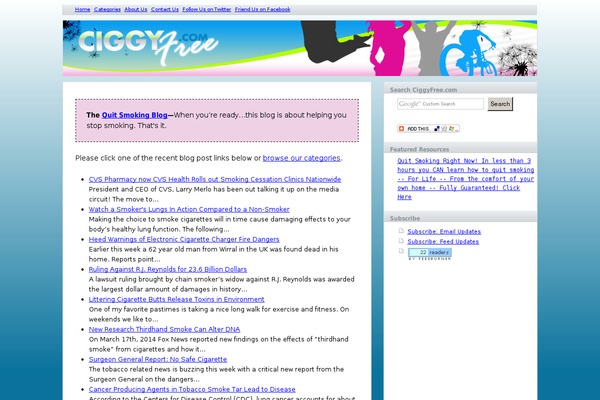Click the CiggyFree.com logo banner
The width and height of the screenshot is (600, 400).
pyautogui.click(x=300, y=48)
